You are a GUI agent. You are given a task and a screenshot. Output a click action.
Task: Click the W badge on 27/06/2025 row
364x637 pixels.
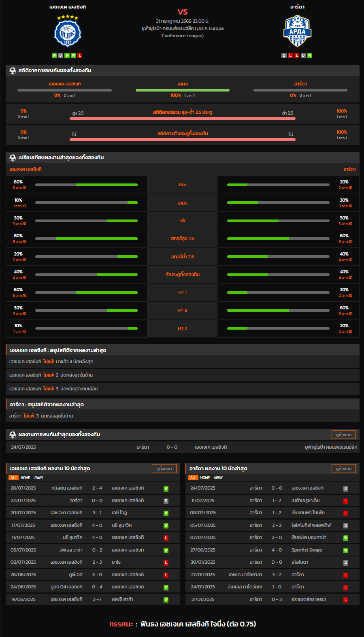[346, 550]
